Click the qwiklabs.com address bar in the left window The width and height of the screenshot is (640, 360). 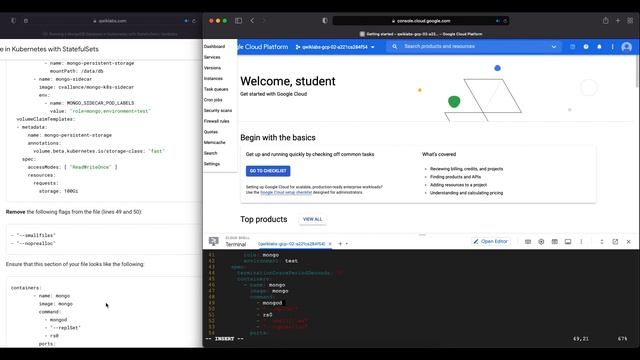click(x=110, y=21)
